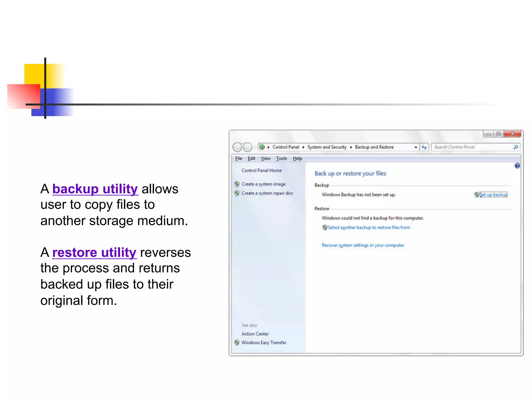Open the View menu
Viewport: 532px width, 399px height.
[x=265, y=158]
